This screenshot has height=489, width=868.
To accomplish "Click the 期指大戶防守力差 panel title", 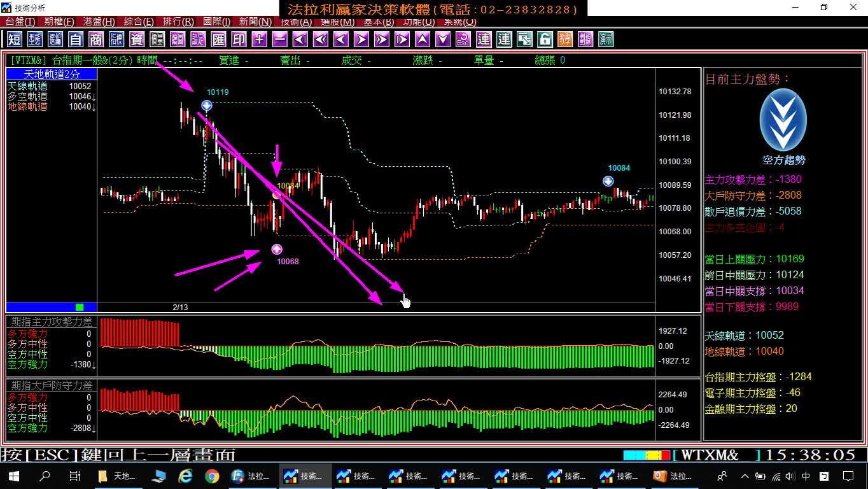I will coord(52,385).
